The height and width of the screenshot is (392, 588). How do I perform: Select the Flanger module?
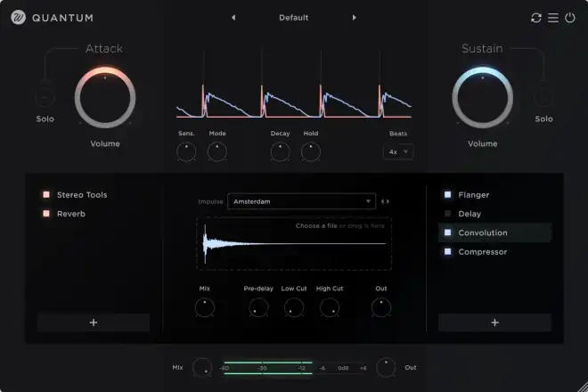click(474, 195)
